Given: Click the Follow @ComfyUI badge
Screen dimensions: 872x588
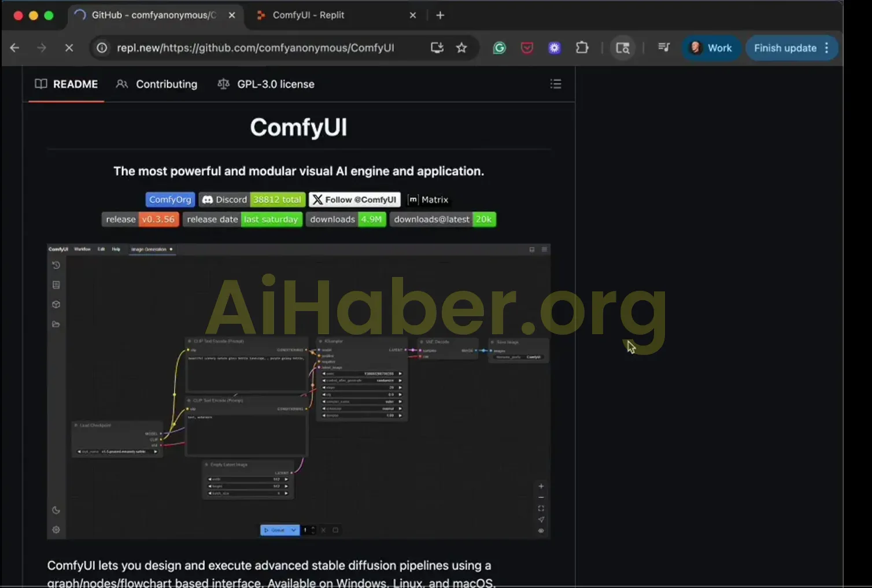Looking at the screenshot, I should coord(355,199).
